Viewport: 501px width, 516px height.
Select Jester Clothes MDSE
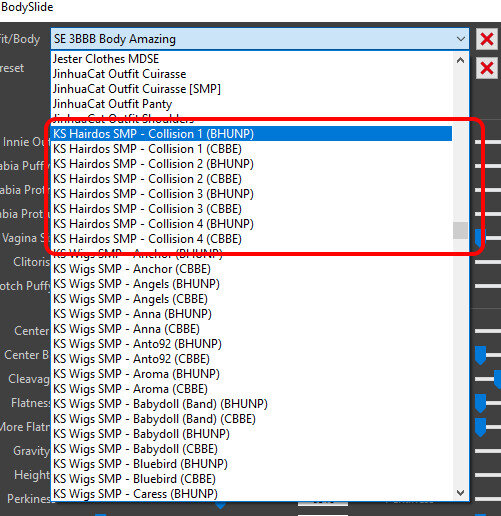click(x=252, y=59)
